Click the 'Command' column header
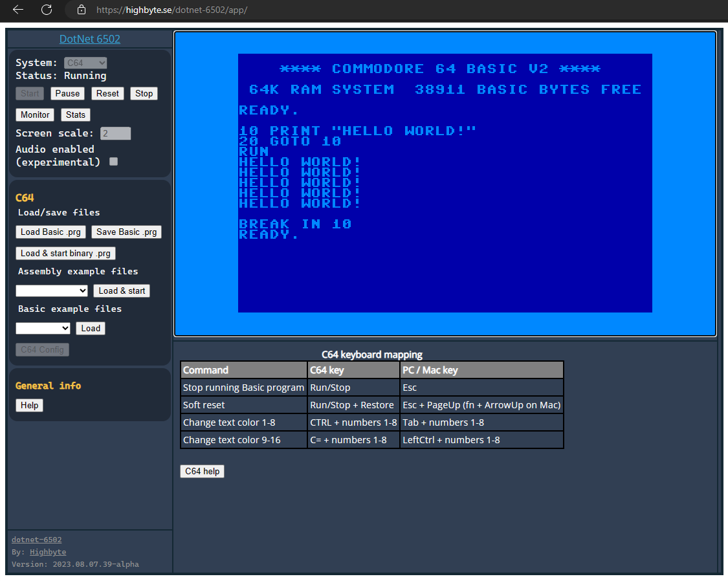The height and width of the screenshot is (581, 728). [244, 370]
